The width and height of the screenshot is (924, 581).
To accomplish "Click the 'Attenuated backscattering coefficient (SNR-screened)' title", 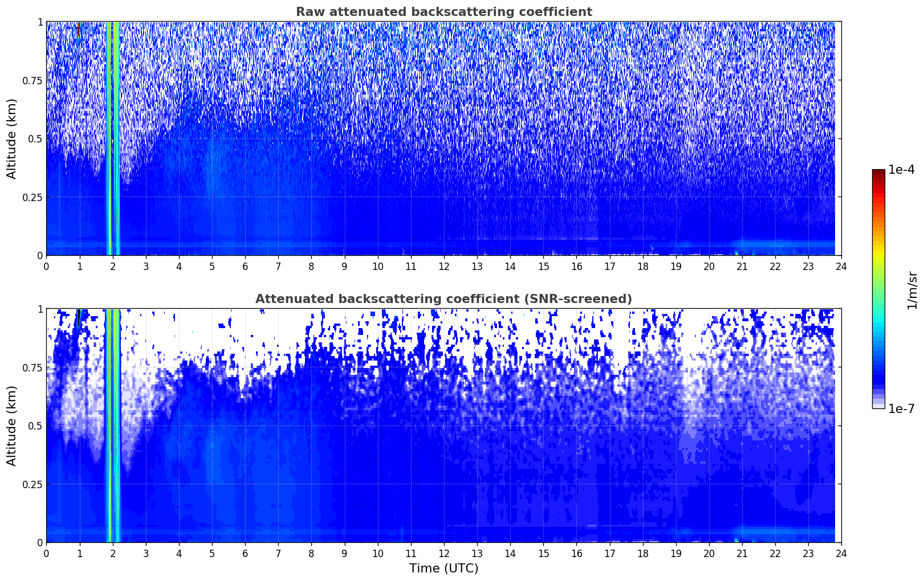I will pos(443,299).
